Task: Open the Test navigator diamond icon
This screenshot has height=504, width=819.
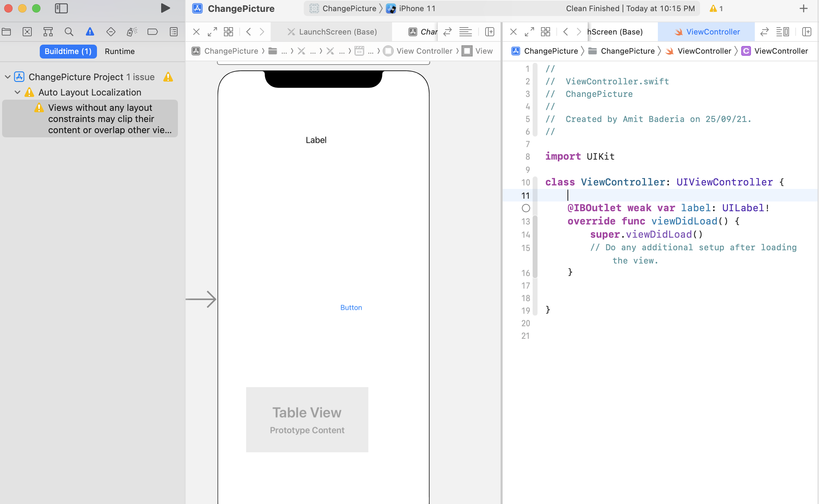Action: pos(111,31)
